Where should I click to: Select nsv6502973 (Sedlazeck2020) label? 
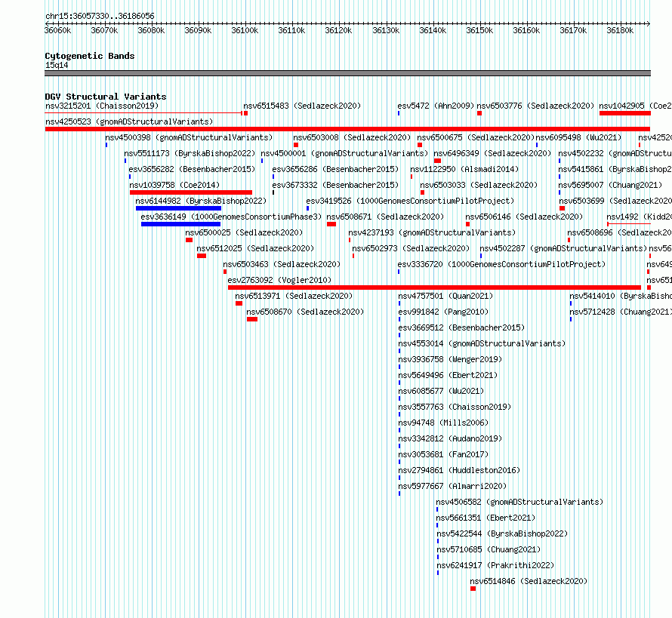(x=411, y=248)
